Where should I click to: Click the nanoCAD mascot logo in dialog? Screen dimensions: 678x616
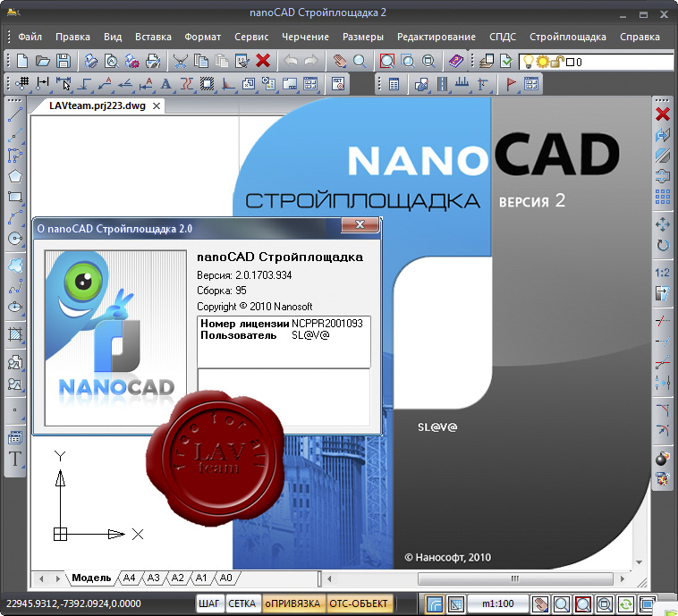click(115, 338)
